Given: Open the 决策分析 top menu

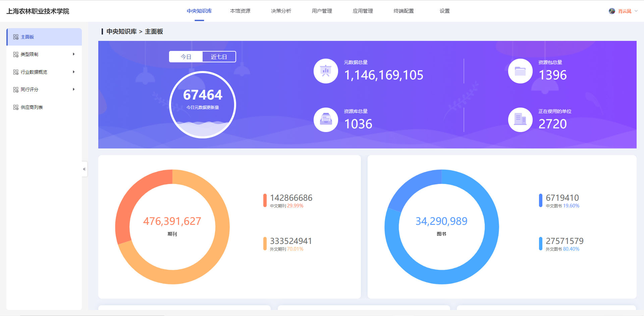Looking at the screenshot, I should pos(281,11).
